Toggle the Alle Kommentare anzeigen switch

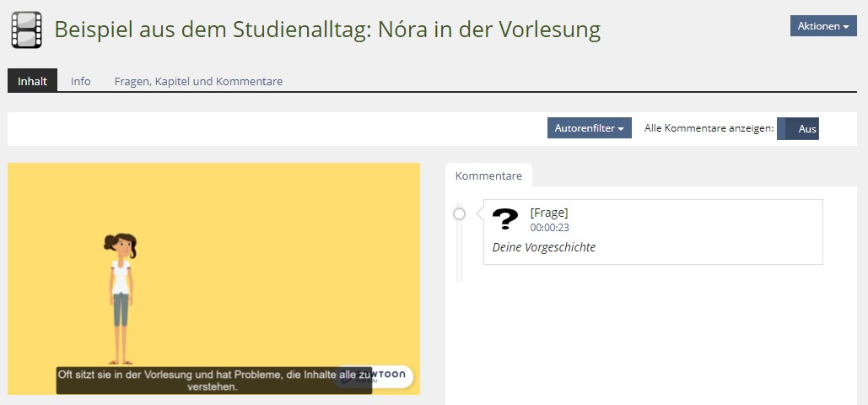click(x=797, y=128)
